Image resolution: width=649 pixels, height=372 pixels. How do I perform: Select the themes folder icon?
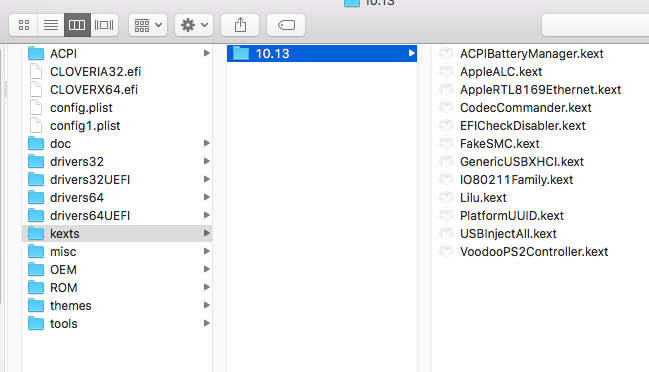point(36,306)
